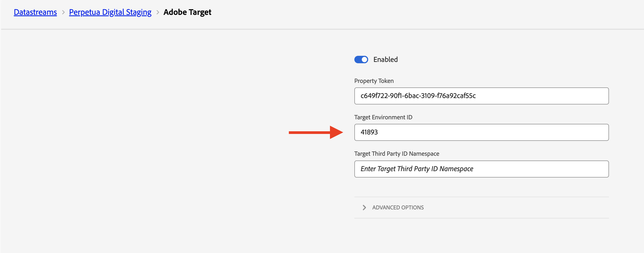Focus the Target Environment ID field
644x253 pixels.
pos(481,132)
